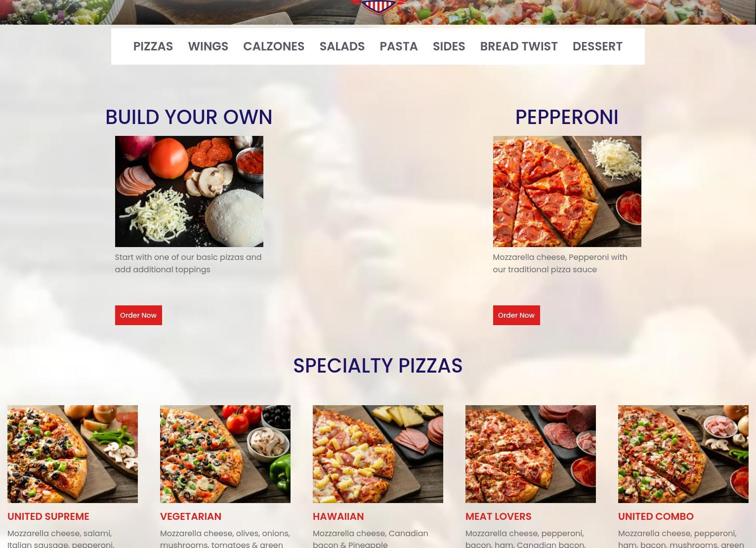Open the BREAD TWIST category

519,46
